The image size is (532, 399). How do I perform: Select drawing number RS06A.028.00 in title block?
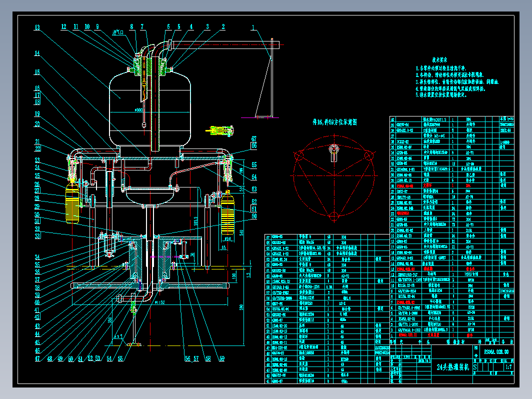click(x=495, y=351)
